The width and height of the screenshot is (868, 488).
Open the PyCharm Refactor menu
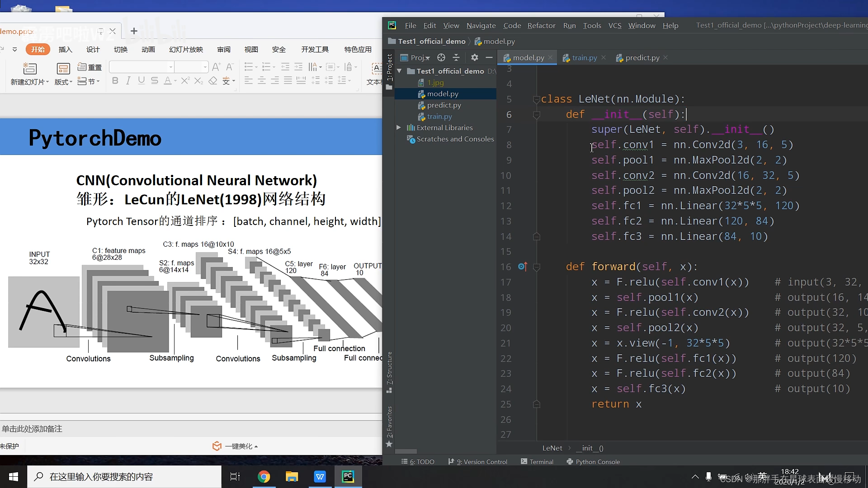pyautogui.click(x=541, y=25)
